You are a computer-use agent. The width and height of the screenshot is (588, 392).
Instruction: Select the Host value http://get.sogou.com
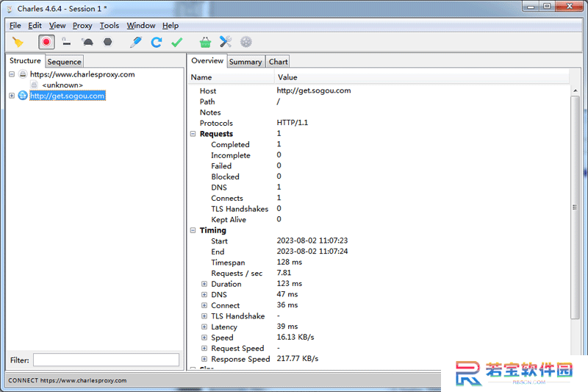pyautogui.click(x=314, y=90)
